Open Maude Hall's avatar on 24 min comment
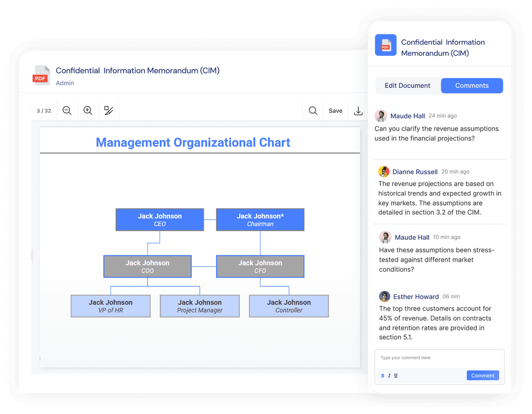Screen dimensions: 532x414 381,116
